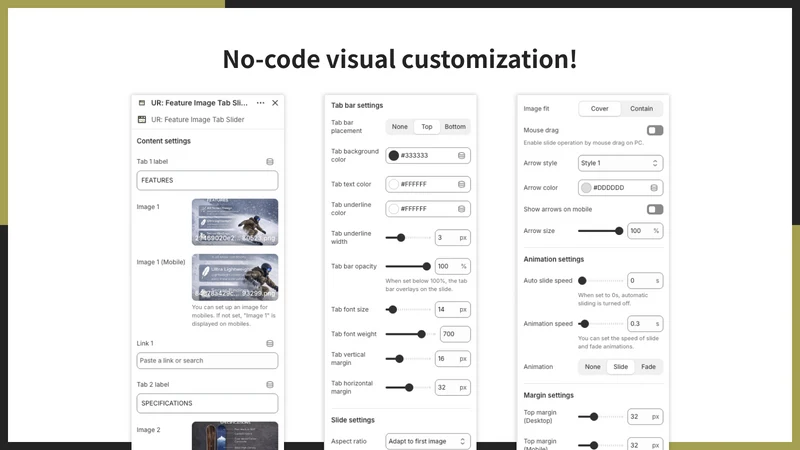The height and width of the screenshot is (450, 800).
Task: Click dynamic source icon in Tab text color
Action: [461, 184]
